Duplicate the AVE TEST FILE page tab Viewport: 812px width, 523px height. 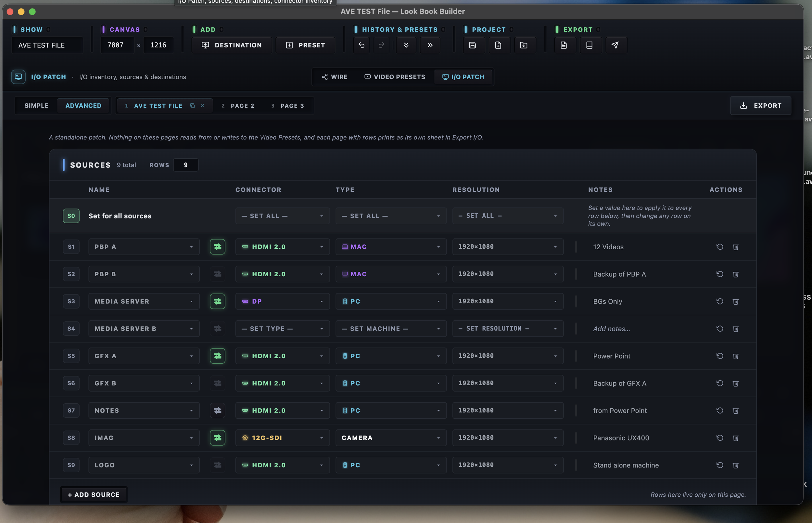click(192, 106)
